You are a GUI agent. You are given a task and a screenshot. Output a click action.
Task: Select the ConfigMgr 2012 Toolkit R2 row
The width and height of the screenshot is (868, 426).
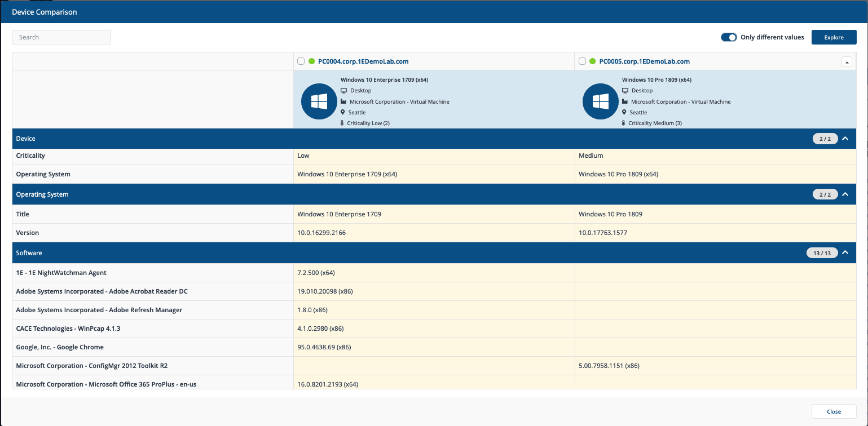coord(434,366)
